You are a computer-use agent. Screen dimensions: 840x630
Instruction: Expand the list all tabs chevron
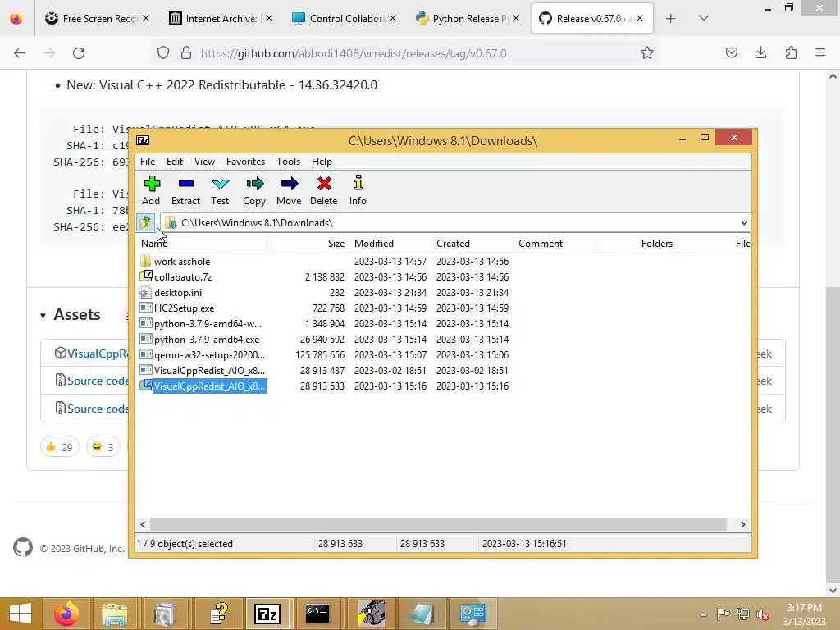[703, 18]
